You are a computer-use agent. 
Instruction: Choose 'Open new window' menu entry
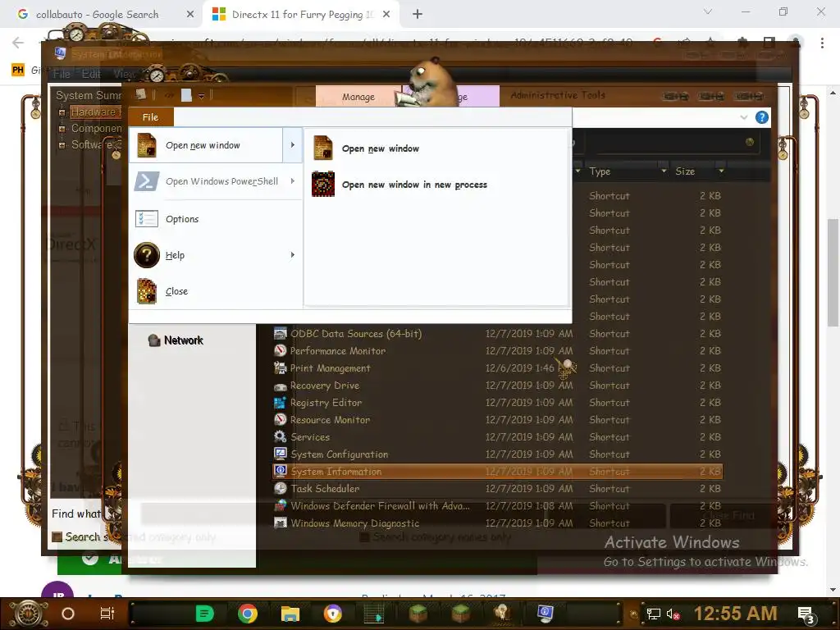pos(206,145)
